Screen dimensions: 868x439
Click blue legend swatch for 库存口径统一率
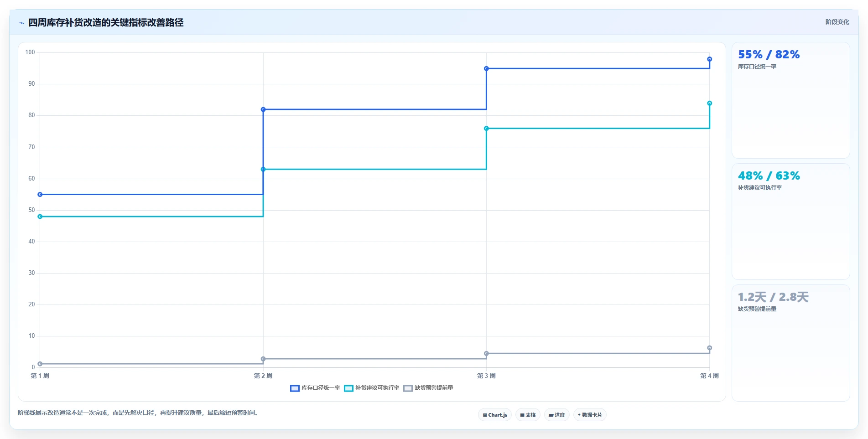coord(295,388)
